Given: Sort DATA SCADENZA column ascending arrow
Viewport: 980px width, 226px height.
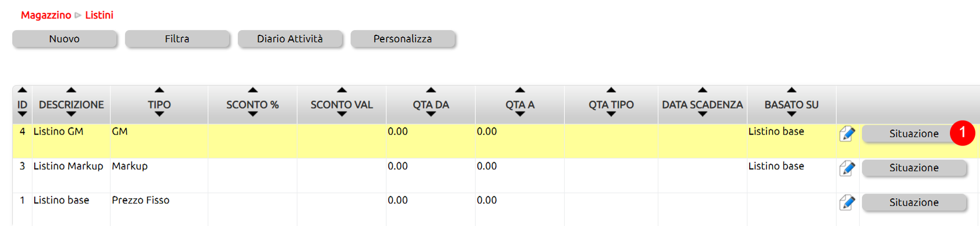Looking at the screenshot, I should (x=702, y=90).
